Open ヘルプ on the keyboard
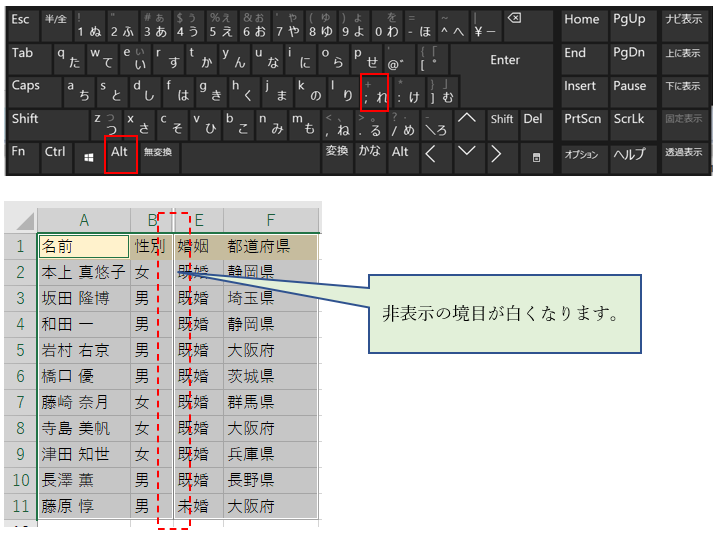721x533 pixels. tap(629, 155)
